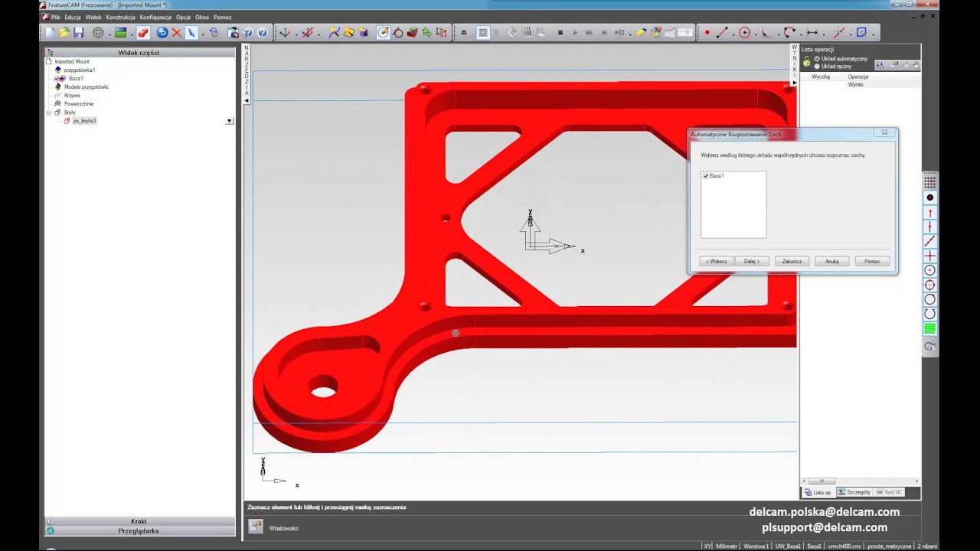Open the Opcje menu

coord(183,17)
